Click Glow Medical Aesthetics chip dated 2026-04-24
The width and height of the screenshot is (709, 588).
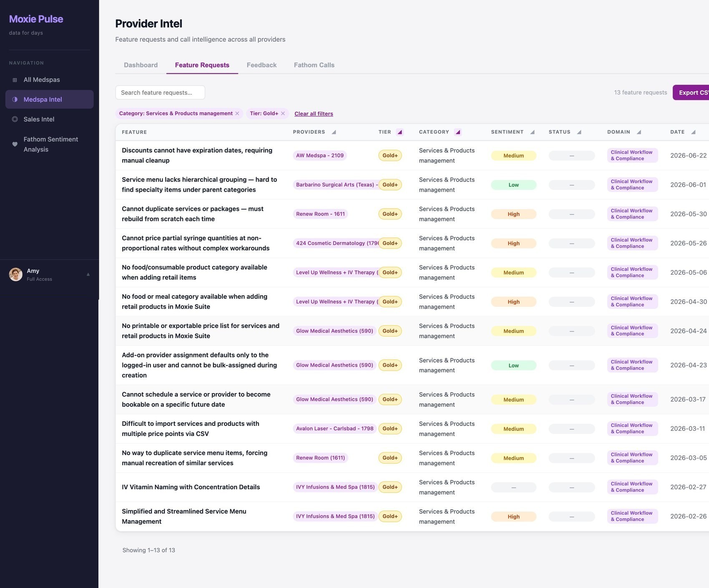(334, 331)
